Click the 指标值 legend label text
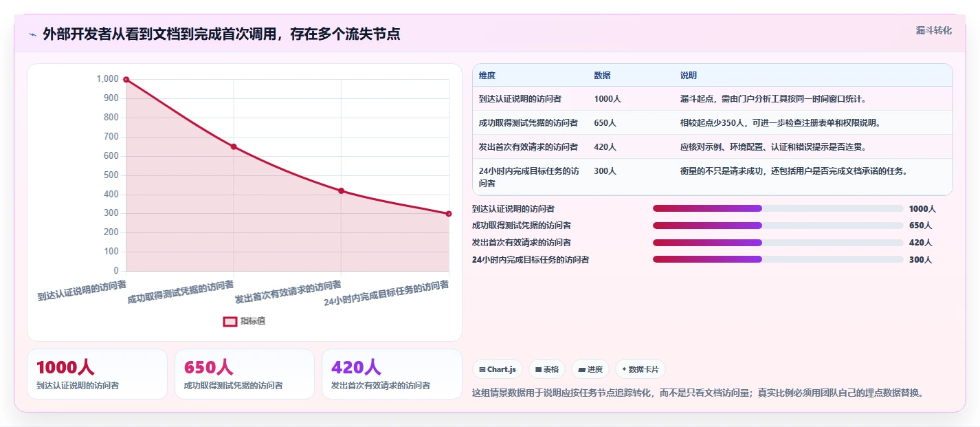The width and height of the screenshot is (980, 427). 253,321
